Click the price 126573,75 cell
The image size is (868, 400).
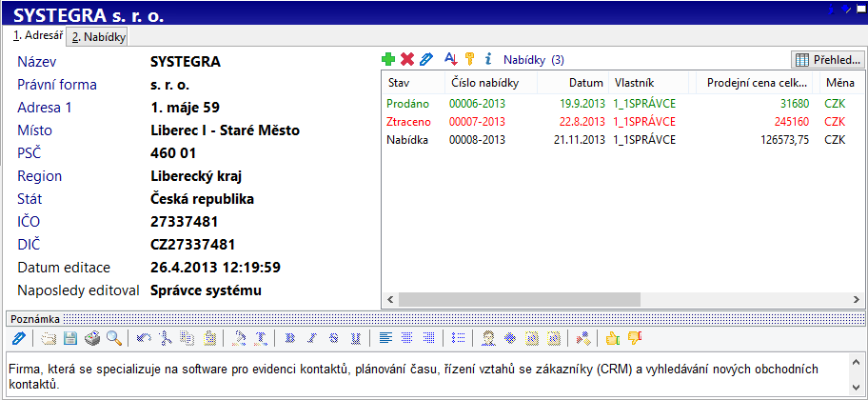785,140
